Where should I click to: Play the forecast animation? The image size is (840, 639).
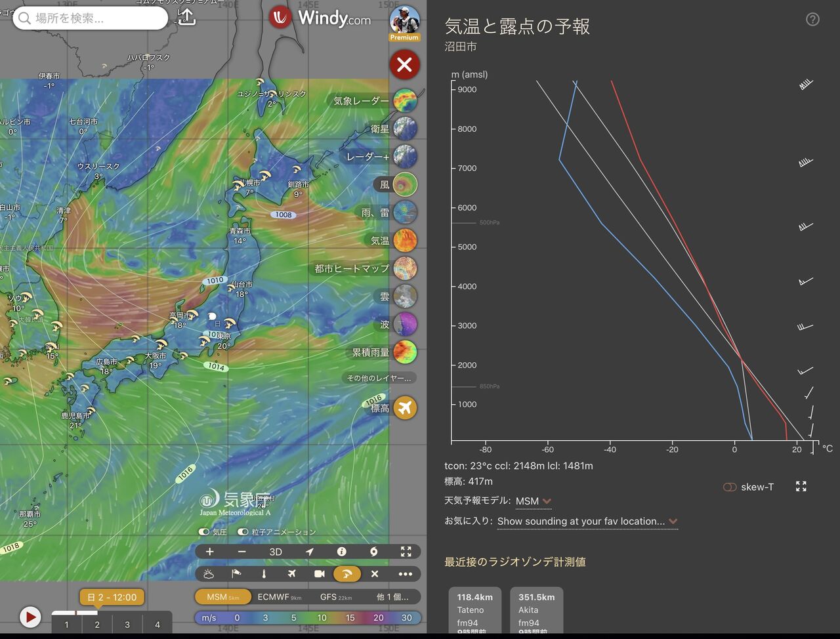(x=30, y=617)
